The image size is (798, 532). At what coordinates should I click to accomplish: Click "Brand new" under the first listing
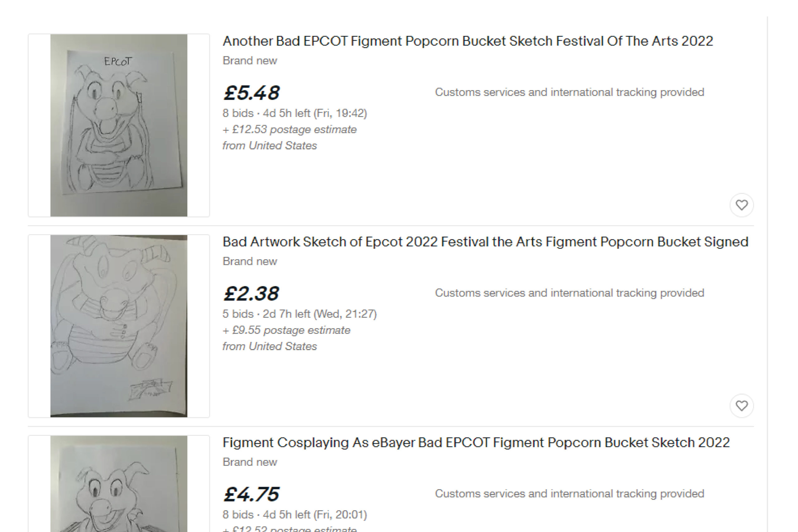[250, 60]
